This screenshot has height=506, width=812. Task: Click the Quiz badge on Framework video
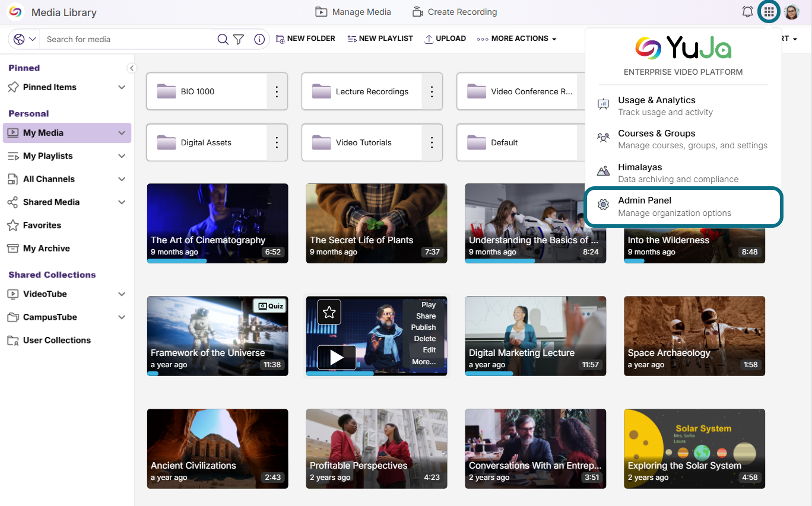tap(270, 306)
